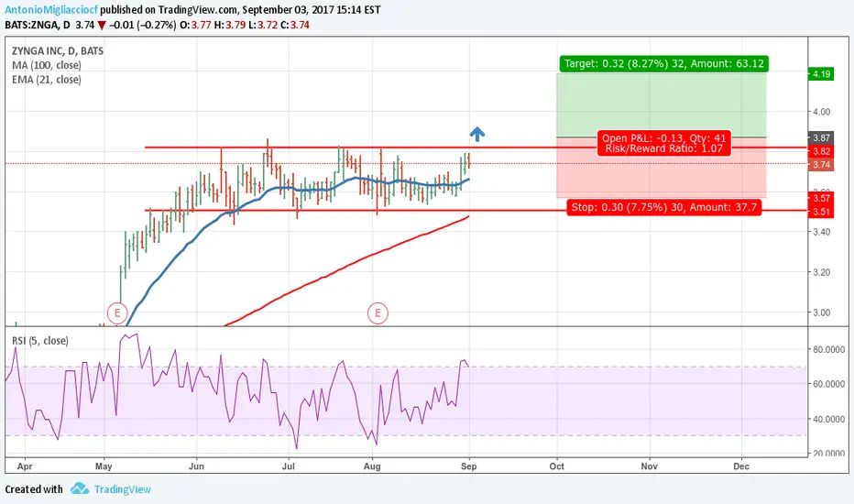The height and width of the screenshot is (504, 854).
Task: Click the red Stop label box
Action: pyautogui.click(x=664, y=207)
